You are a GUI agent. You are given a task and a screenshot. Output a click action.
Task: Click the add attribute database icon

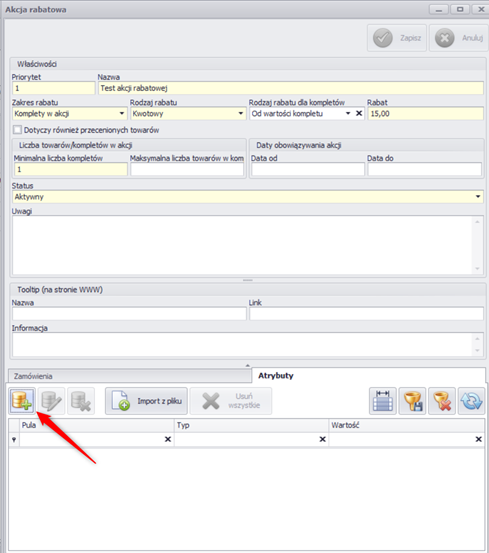[x=22, y=401]
